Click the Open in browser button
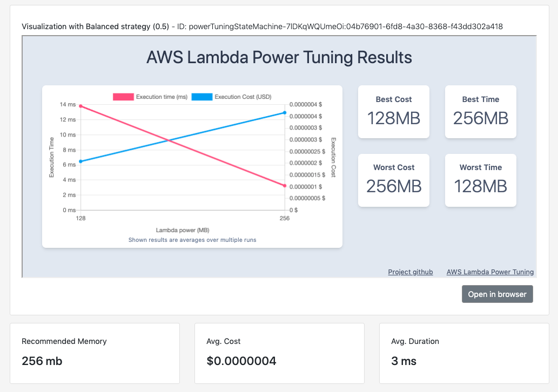Viewport: 558px width, 392px height. click(x=497, y=294)
